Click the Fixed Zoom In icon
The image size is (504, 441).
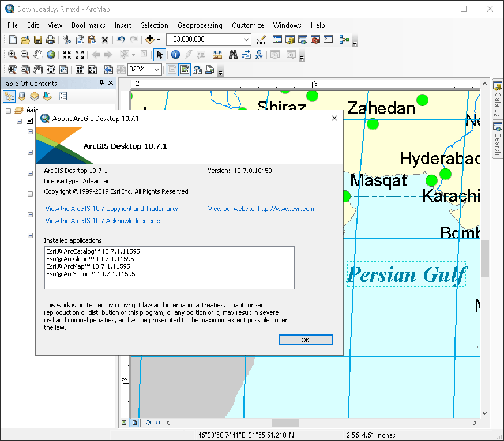coord(67,55)
